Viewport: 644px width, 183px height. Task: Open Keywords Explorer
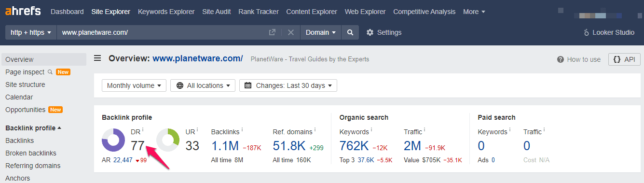(x=166, y=12)
